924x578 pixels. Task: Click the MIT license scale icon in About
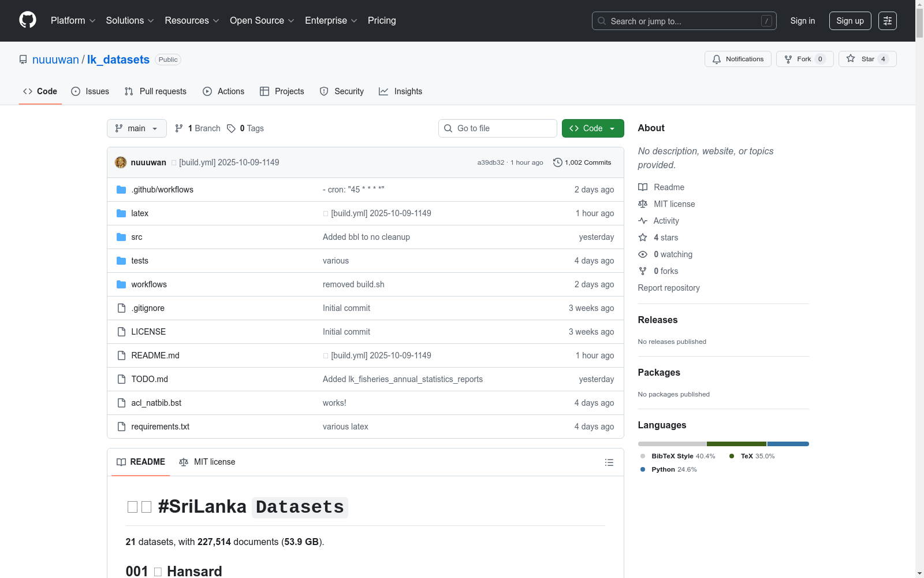(643, 204)
